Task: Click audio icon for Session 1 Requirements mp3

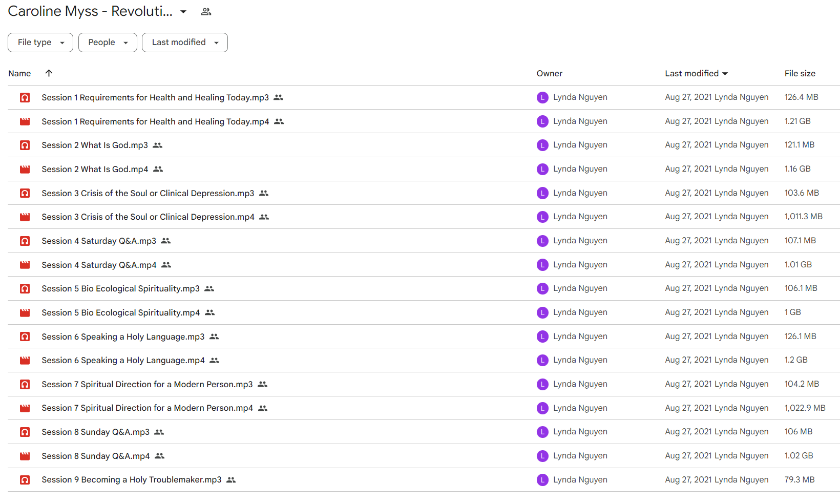Action: 25,97
